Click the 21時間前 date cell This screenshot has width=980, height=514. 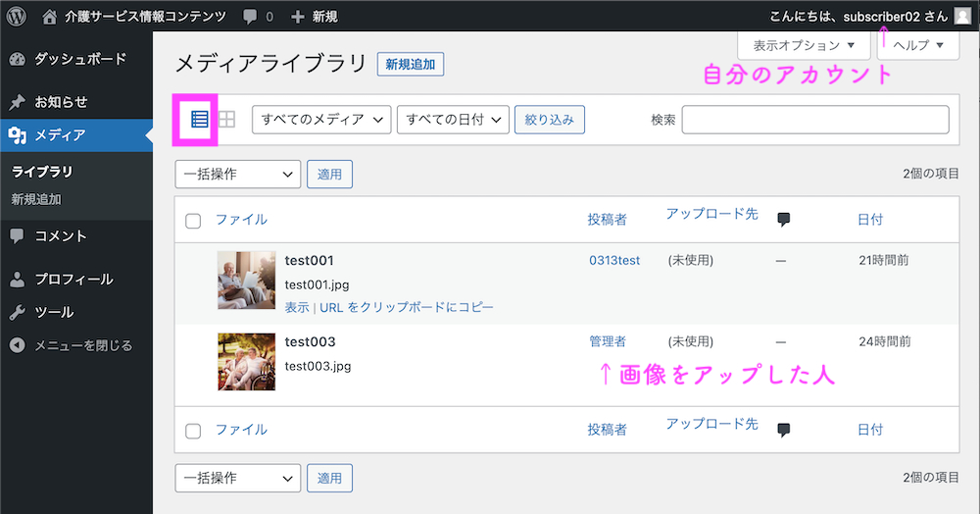pyautogui.click(x=884, y=260)
